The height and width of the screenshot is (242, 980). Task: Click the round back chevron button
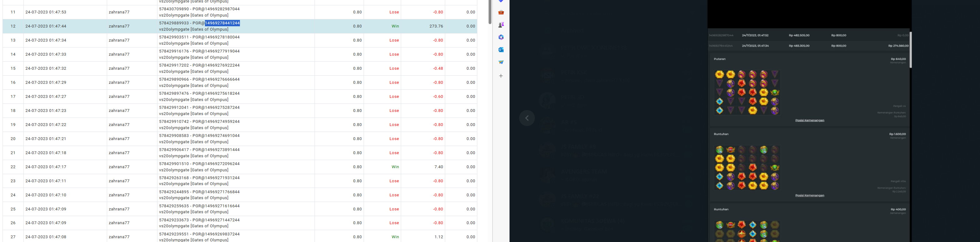(x=527, y=118)
